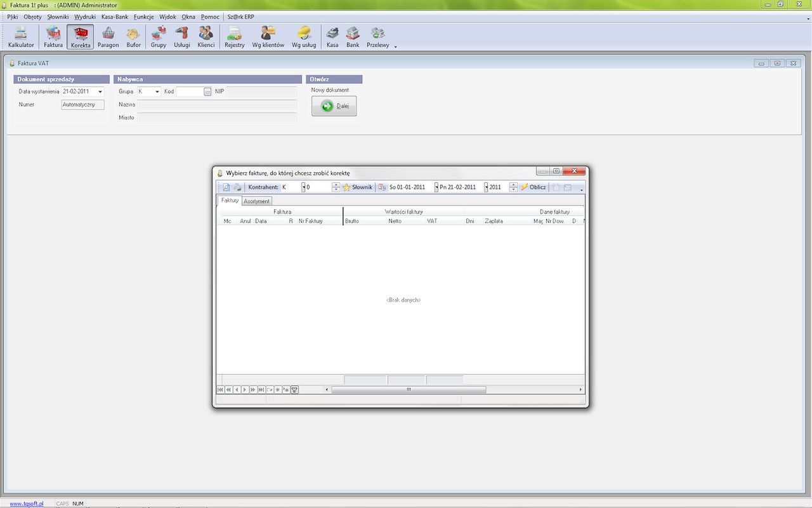Image resolution: width=812 pixels, height=508 pixels.
Task: Click the Kontrahent number stepper
Action: [x=336, y=187]
